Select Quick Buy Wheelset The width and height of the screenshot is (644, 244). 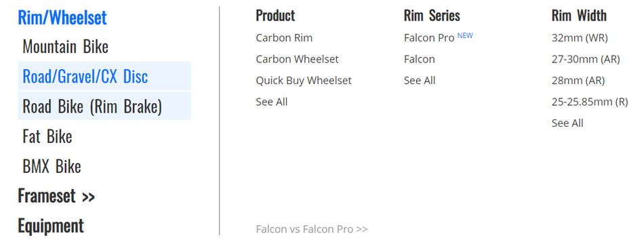click(304, 81)
